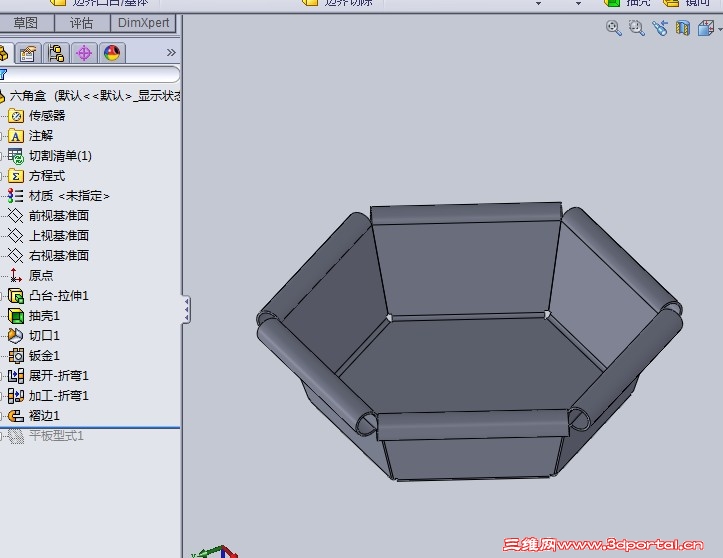
Task: Click the 凸台-拉伸1 text label
Action: click(59, 296)
